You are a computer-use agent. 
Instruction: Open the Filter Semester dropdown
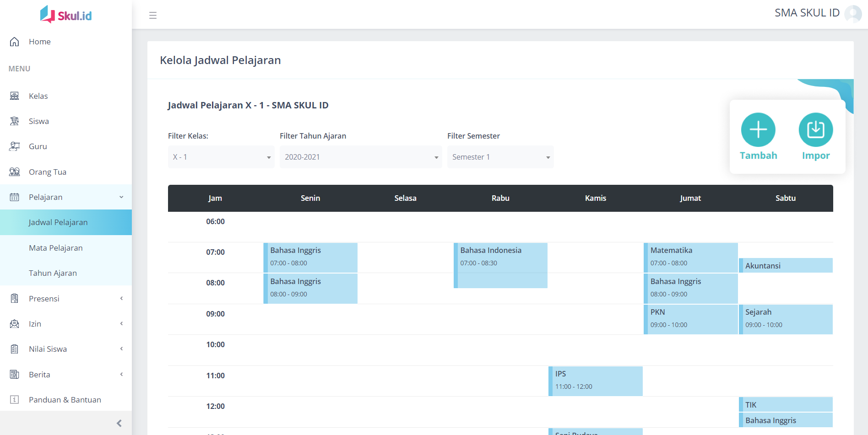pyautogui.click(x=500, y=157)
